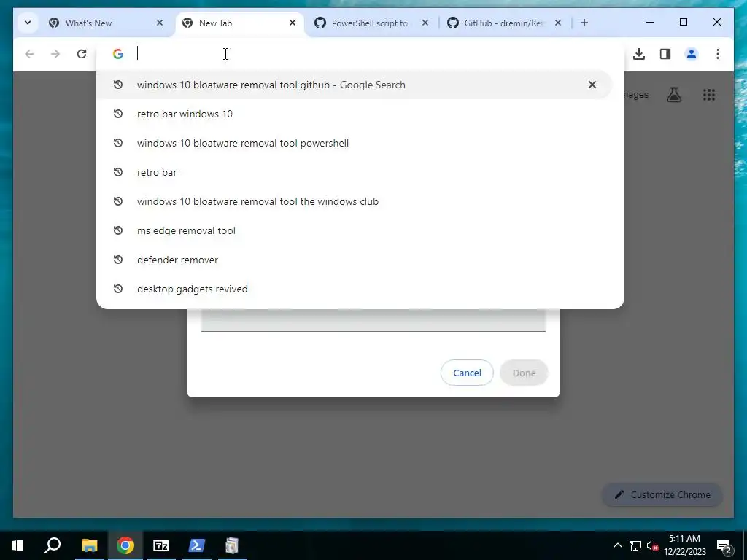
Task: Click the dialog's URL input field
Action: click(373, 320)
